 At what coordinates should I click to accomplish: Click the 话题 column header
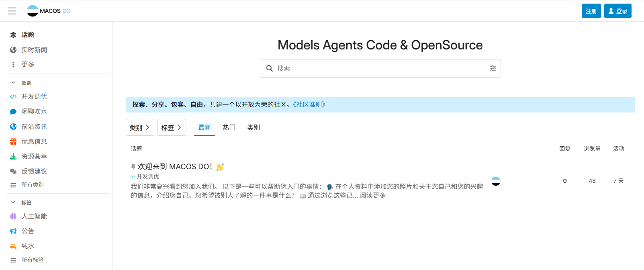[x=136, y=149]
